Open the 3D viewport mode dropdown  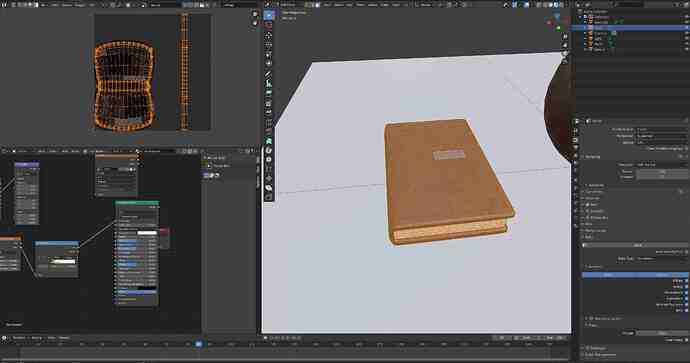pos(289,5)
